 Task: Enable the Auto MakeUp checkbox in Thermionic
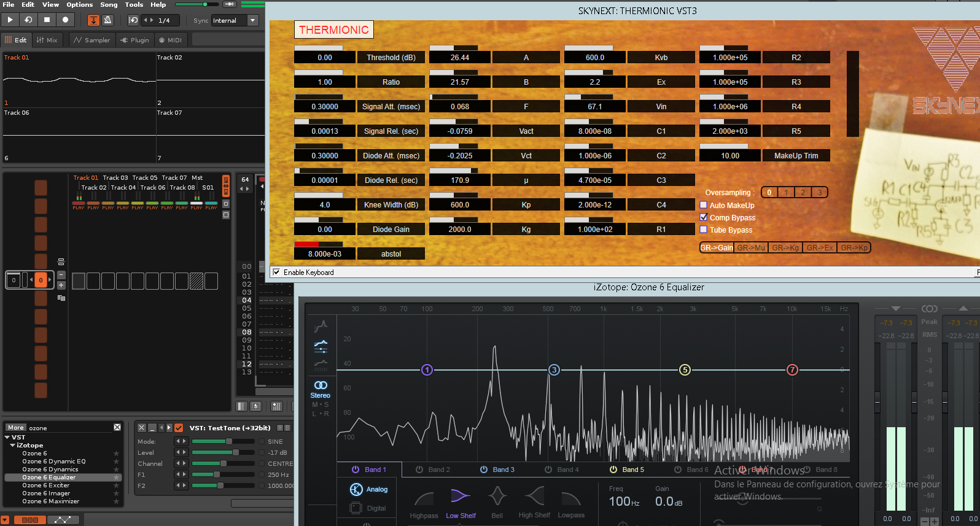coord(704,205)
